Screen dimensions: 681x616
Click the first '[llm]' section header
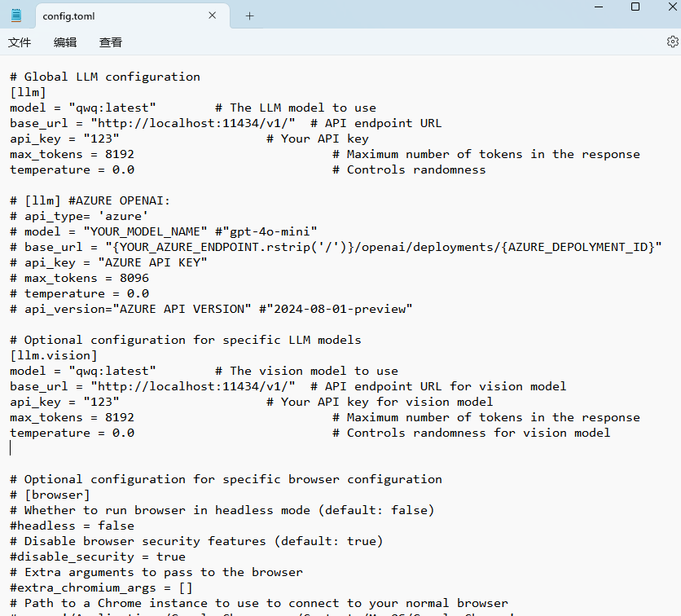tap(28, 93)
